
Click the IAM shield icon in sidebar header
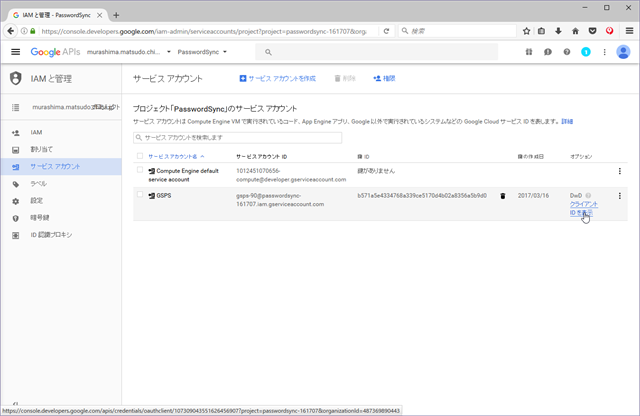pos(16,78)
